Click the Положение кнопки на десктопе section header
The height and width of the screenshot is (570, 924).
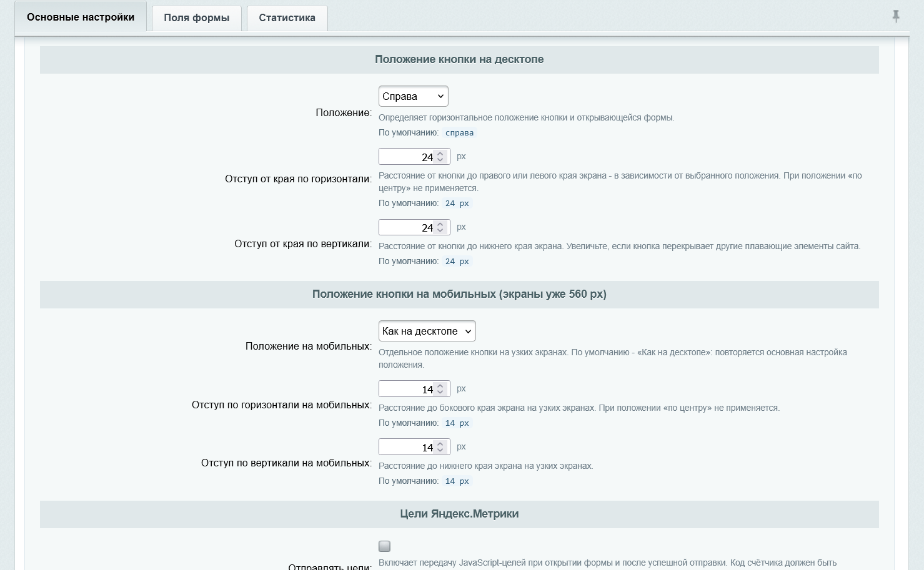459,59
